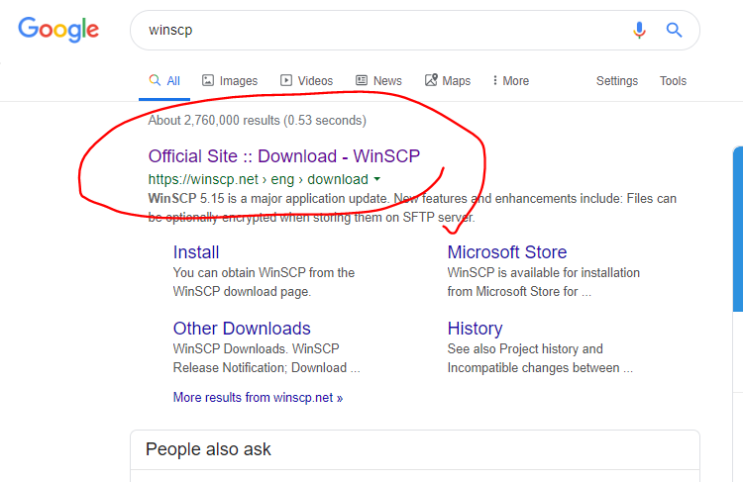Screen dimensions: 743x482
Task: Open the Microsoft Store sitelink
Action: (507, 252)
